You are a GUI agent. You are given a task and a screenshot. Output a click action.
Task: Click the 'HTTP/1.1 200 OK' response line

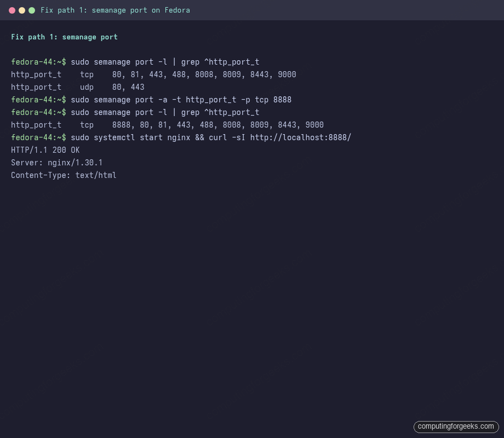click(45, 150)
